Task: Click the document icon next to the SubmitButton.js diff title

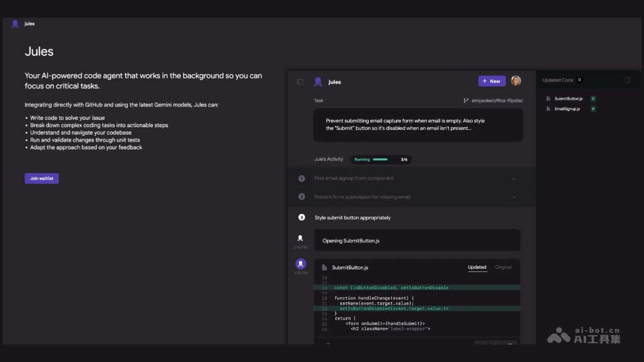Action: coord(325,267)
